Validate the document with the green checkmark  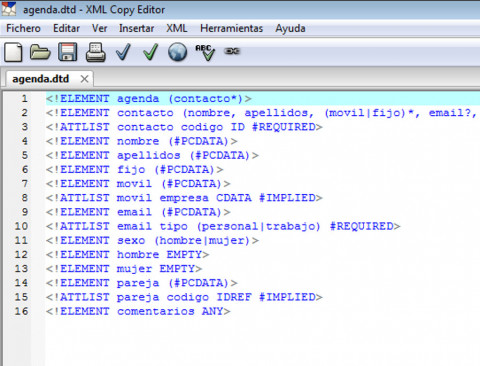[x=151, y=52]
